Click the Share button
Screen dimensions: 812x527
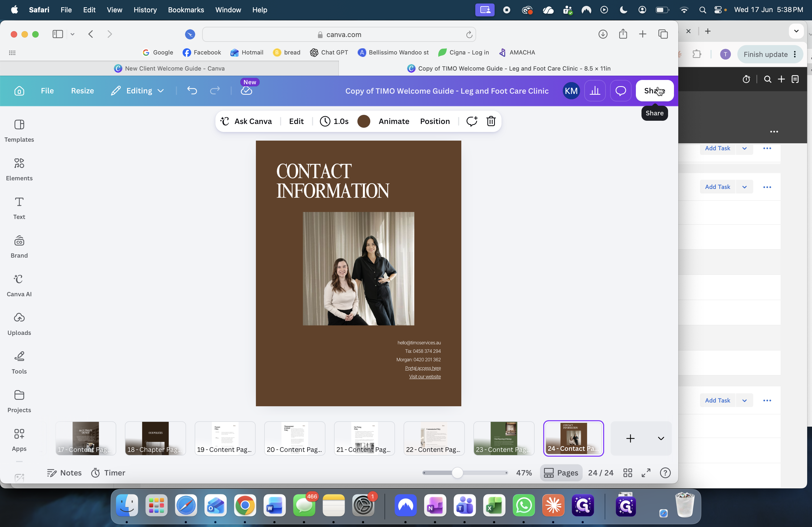[654, 91]
